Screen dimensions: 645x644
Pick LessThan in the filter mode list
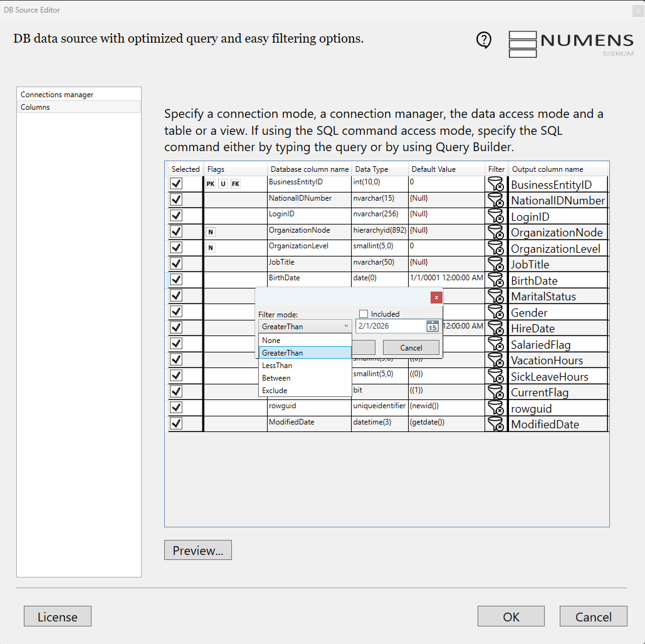click(x=276, y=366)
